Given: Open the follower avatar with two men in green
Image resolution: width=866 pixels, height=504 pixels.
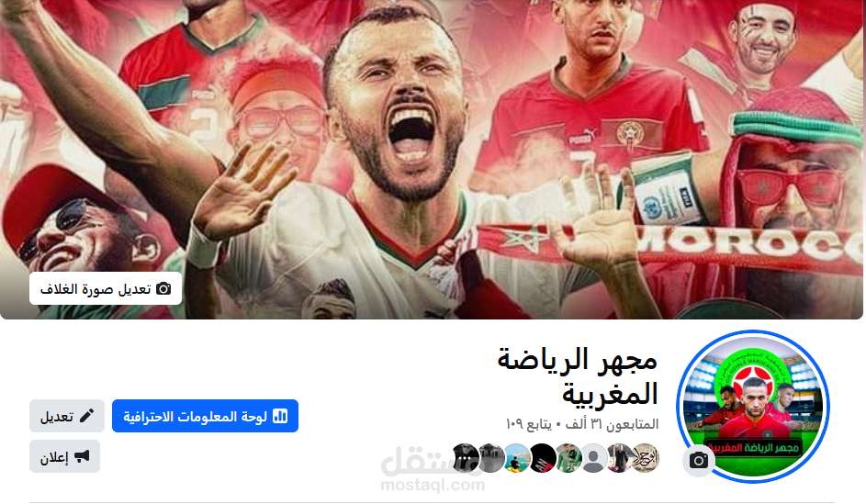Looking at the screenshot, I should point(568,458).
